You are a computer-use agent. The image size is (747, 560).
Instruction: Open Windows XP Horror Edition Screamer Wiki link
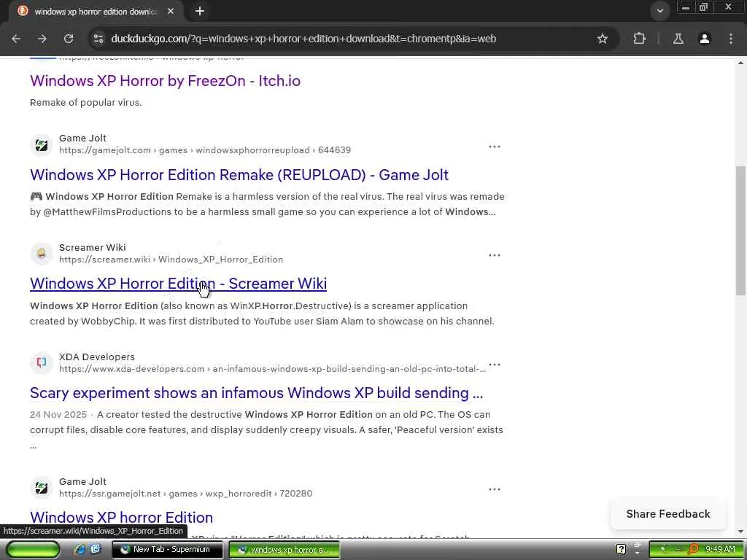178,284
